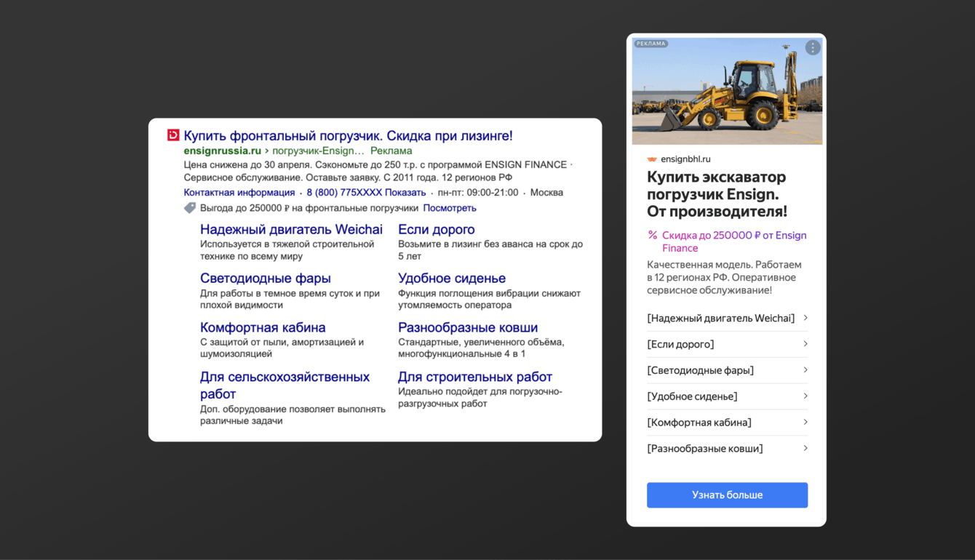Click the Москва location text
This screenshot has height=560, width=975.
pyautogui.click(x=546, y=193)
